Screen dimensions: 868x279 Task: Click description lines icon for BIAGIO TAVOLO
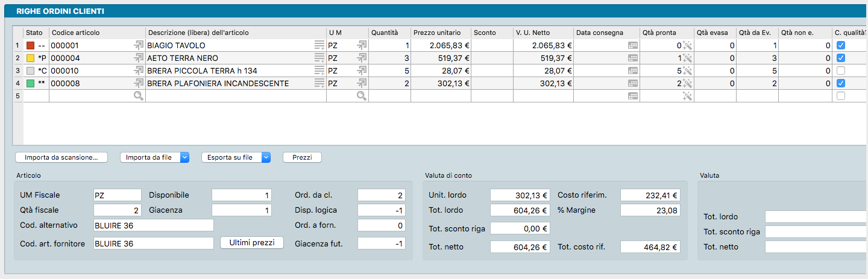pyautogui.click(x=319, y=45)
